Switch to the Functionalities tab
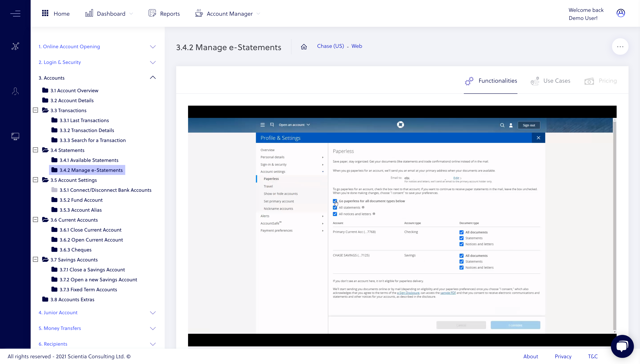 pos(491,81)
